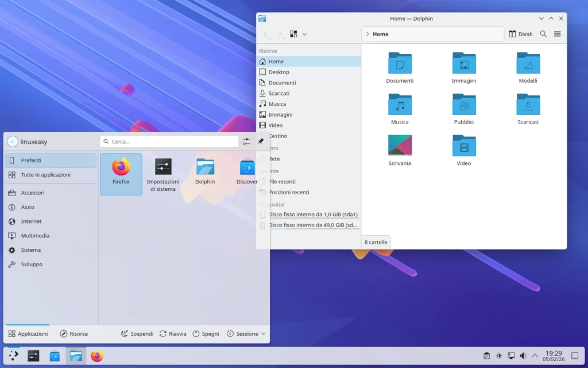Switch to the Risorse tab in the launcher
Screen dimensions: 588x368
coord(74,333)
